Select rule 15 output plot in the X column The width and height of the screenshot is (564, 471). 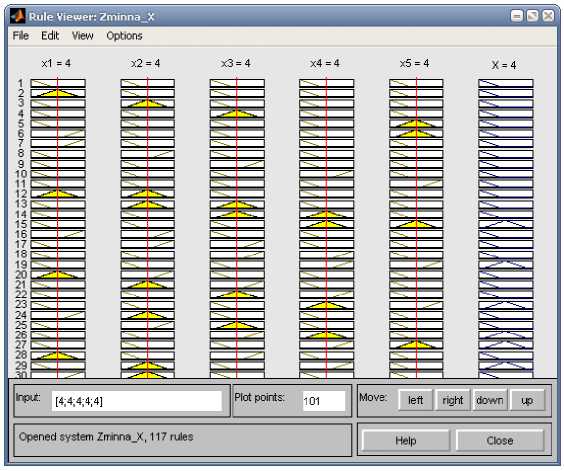tap(506, 224)
